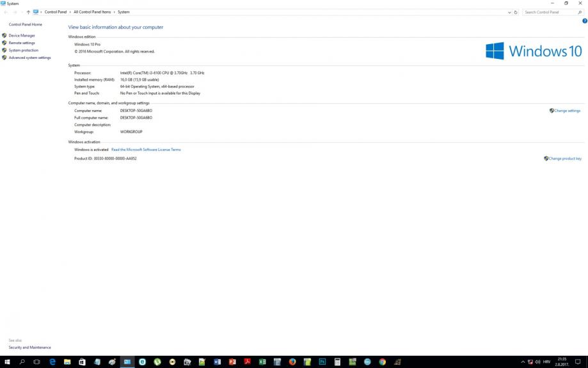Open System protection link
Screen dimensions: 588x368
(24, 51)
